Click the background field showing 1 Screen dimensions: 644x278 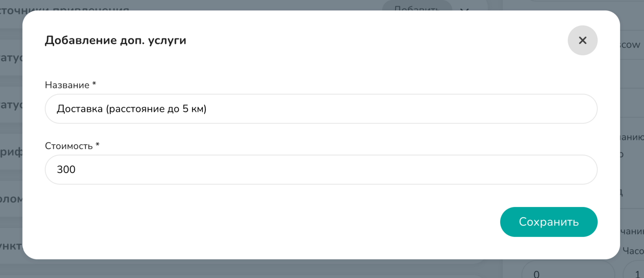(634, 271)
